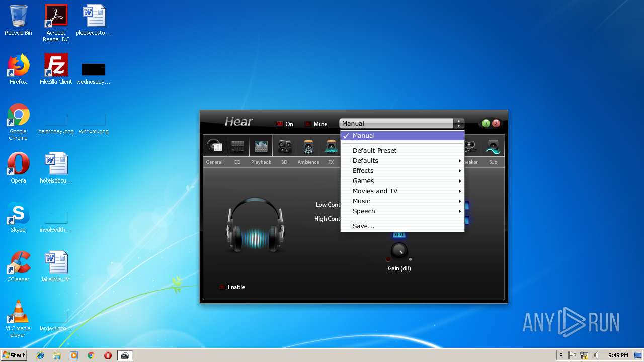Select the involvedth desktop file
Viewport: 644px width, 362px height.
[x=56, y=223]
